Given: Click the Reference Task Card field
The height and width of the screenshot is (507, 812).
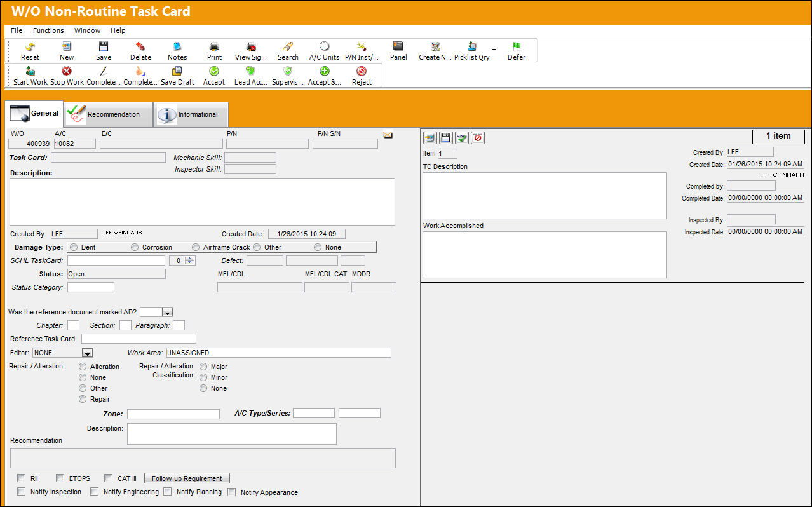Looking at the screenshot, I should tap(139, 339).
